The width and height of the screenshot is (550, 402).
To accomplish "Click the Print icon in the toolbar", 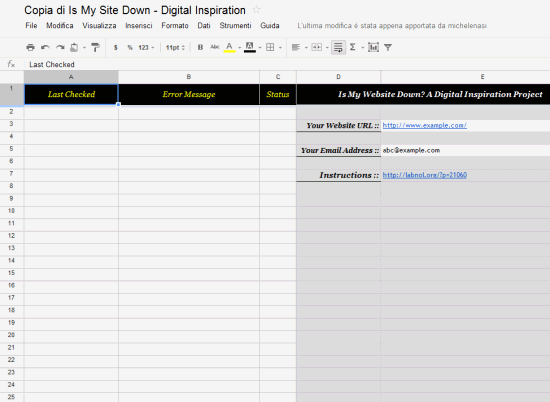I will [x=31, y=47].
